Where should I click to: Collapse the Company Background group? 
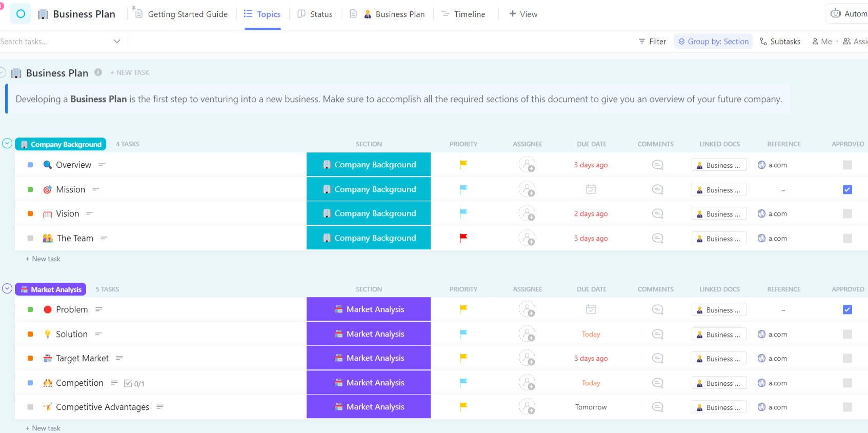tap(7, 144)
